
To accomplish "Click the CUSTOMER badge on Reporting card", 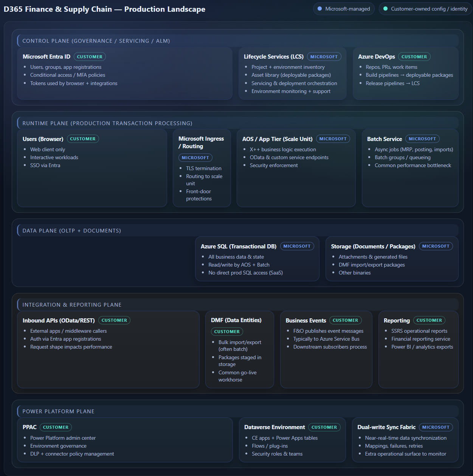I will point(429,320).
